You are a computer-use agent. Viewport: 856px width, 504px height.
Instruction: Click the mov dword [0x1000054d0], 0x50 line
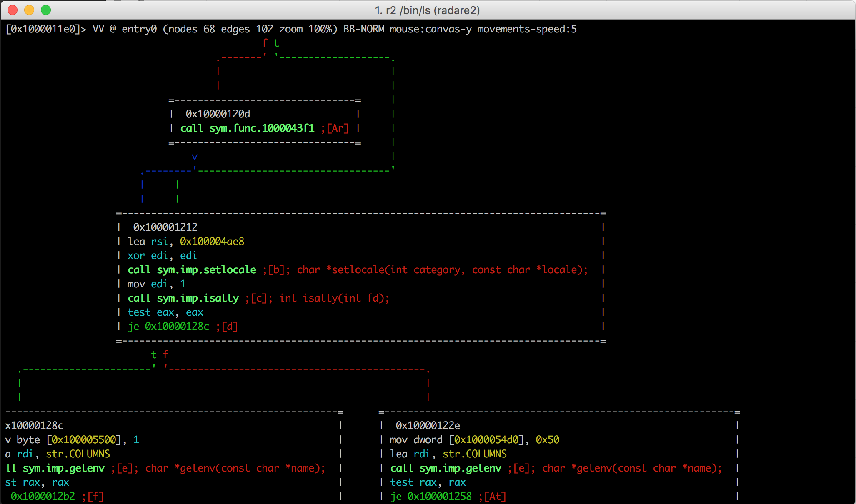(x=474, y=439)
